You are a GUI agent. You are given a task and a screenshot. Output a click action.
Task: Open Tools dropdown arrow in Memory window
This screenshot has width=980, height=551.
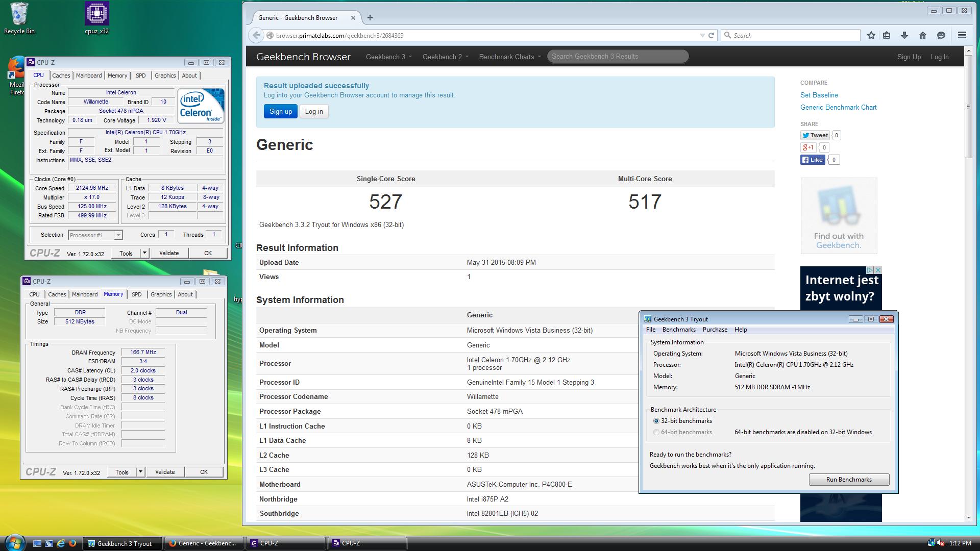click(x=140, y=472)
